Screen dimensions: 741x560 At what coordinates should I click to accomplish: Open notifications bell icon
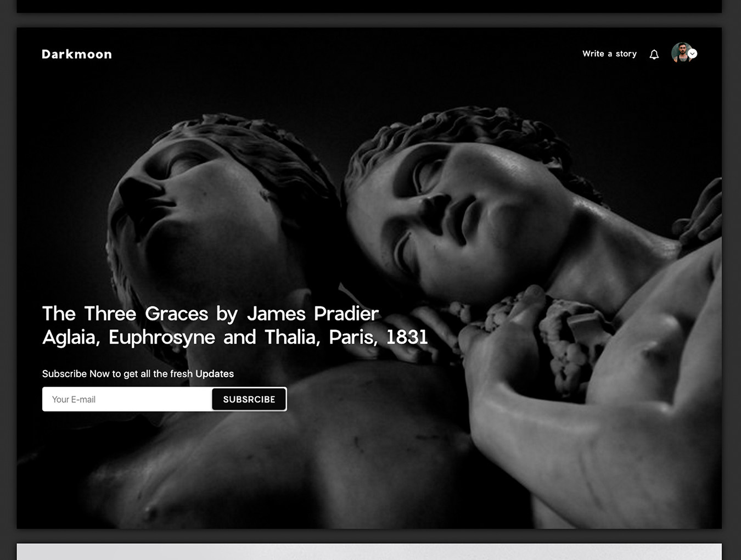coord(654,54)
